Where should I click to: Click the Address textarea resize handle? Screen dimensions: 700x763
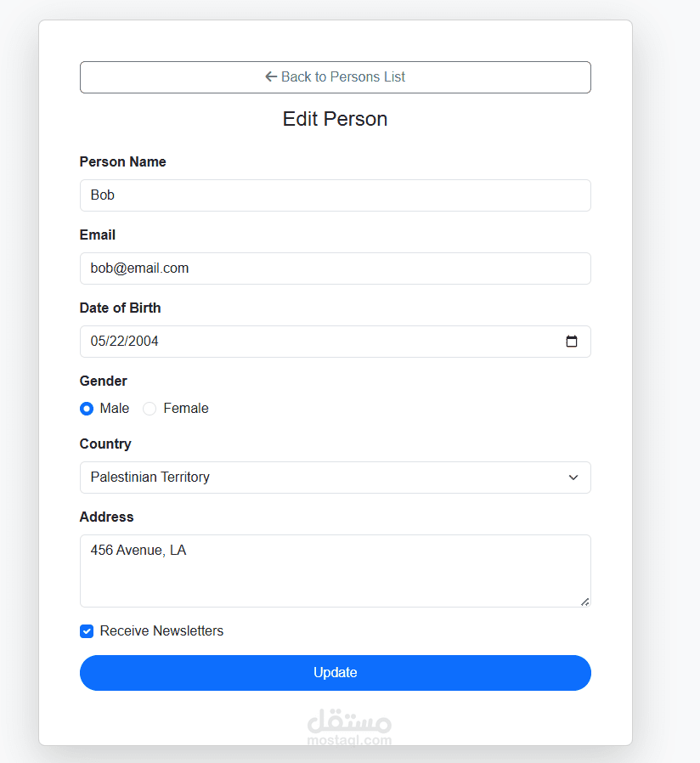coord(584,602)
